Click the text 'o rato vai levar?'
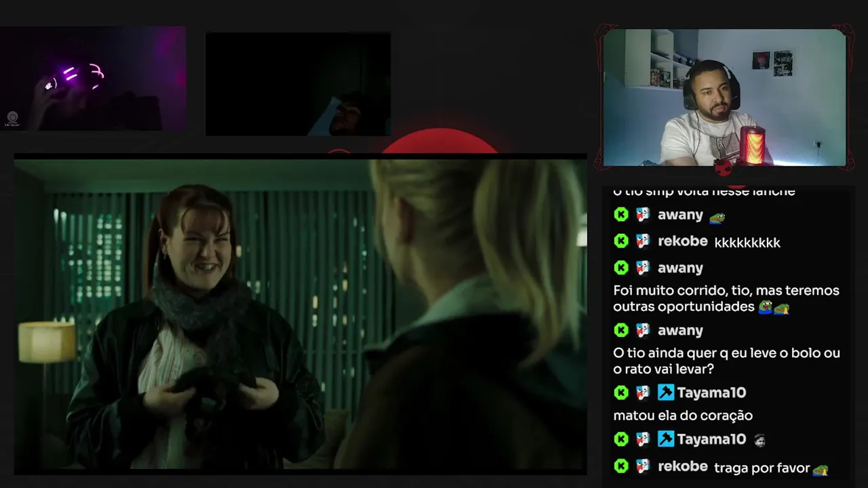This screenshot has width=868, height=488. [663, 369]
